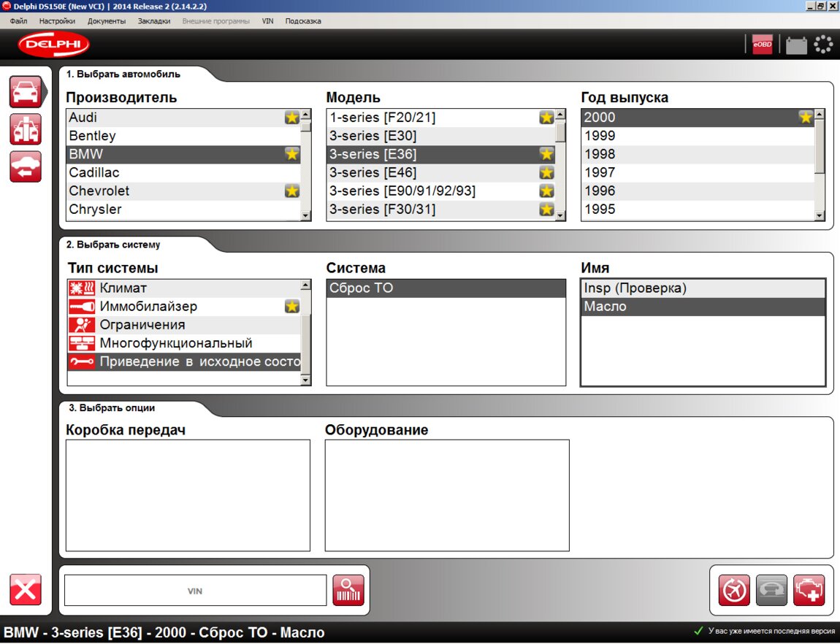Select Bentley manufacturer

tap(183, 136)
